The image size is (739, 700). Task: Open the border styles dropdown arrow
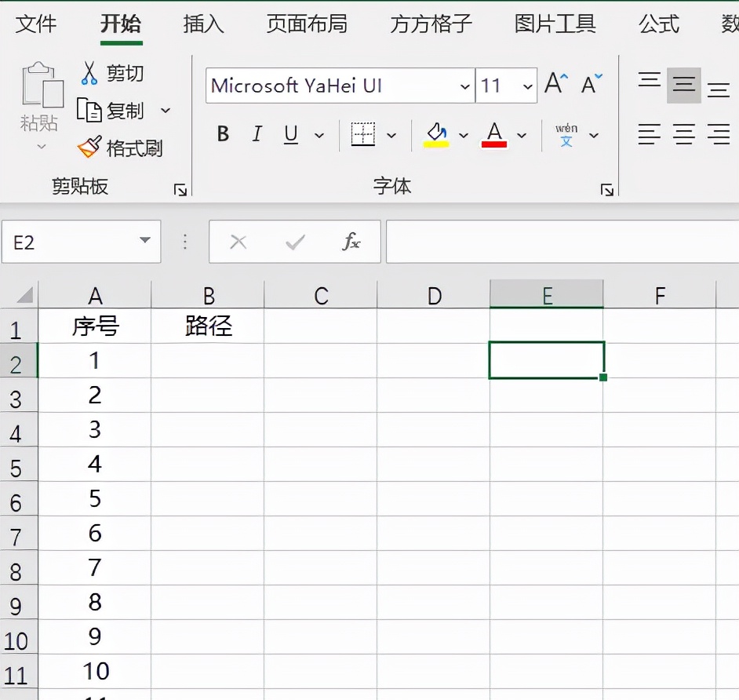[391, 134]
